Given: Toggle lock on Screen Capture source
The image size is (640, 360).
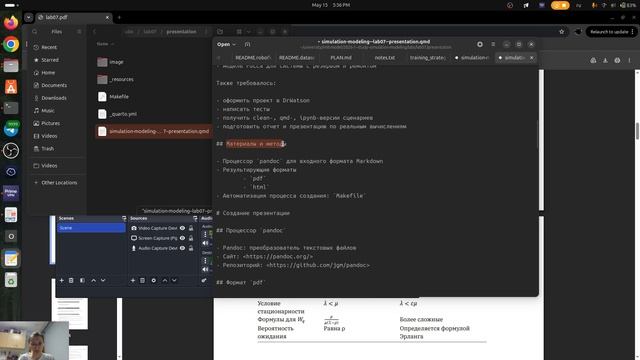Looking at the screenshot, I should (x=191, y=238).
